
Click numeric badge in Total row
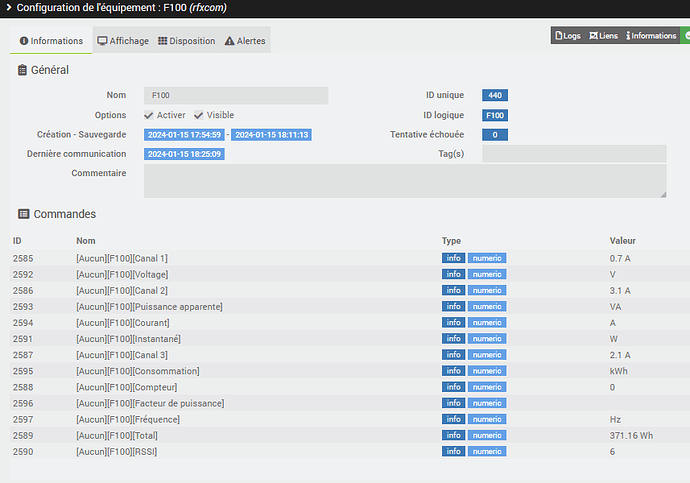click(487, 435)
